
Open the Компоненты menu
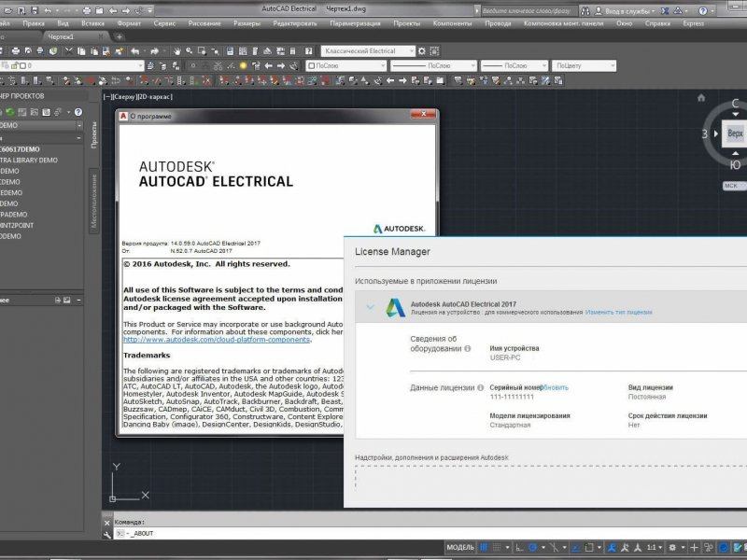tap(452, 23)
